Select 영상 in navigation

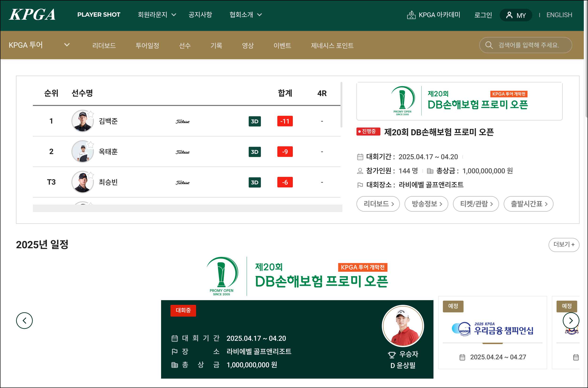pyautogui.click(x=248, y=46)
